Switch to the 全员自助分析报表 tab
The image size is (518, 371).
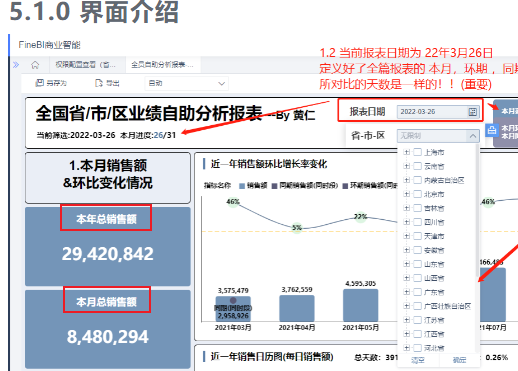[x=163, y=65]
